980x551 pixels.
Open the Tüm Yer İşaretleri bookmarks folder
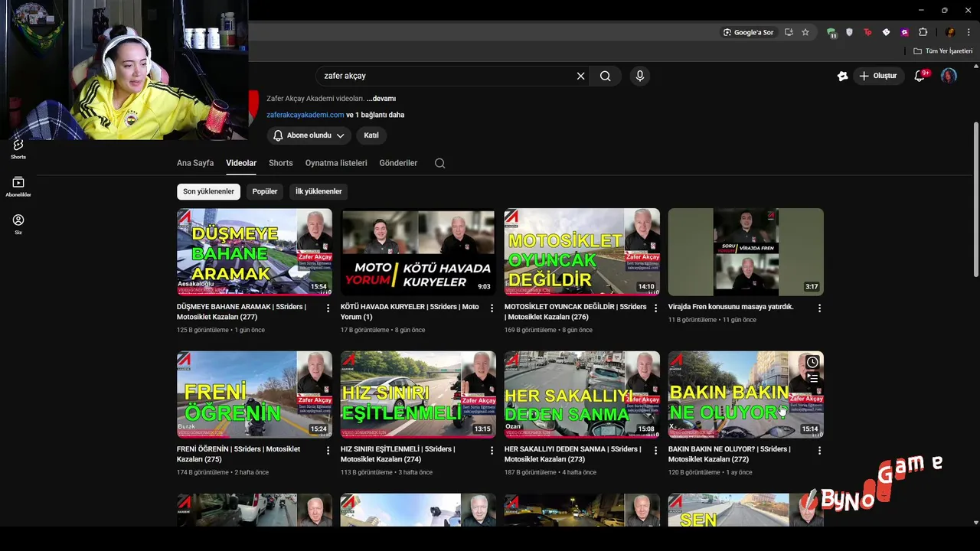coord(943,51)
